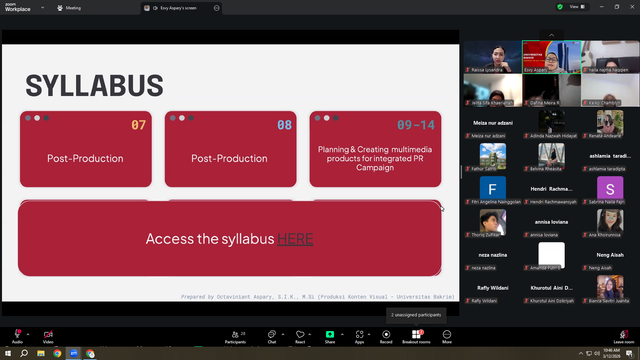
Task: Click the SYLLABUS slide heading
Action: coord(94,86)
